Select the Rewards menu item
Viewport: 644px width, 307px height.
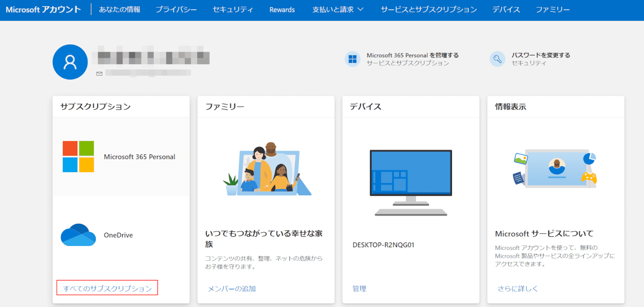click(x=282, y=9)
